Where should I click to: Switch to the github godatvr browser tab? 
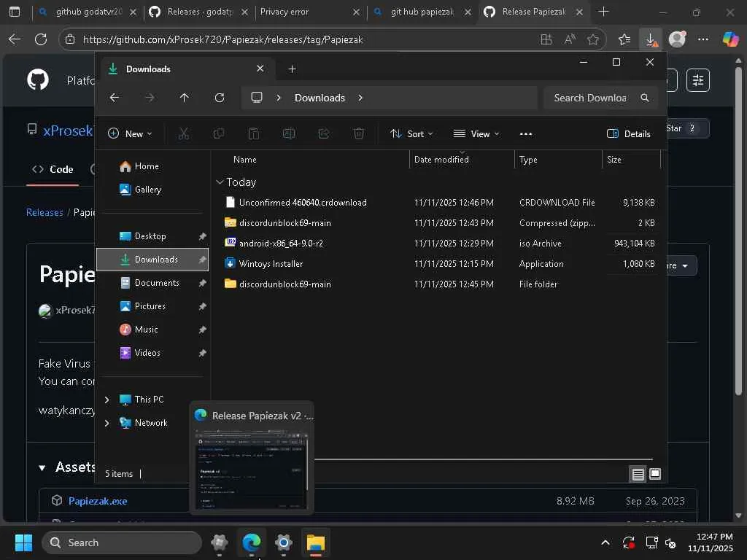click(x=88, y=12)
